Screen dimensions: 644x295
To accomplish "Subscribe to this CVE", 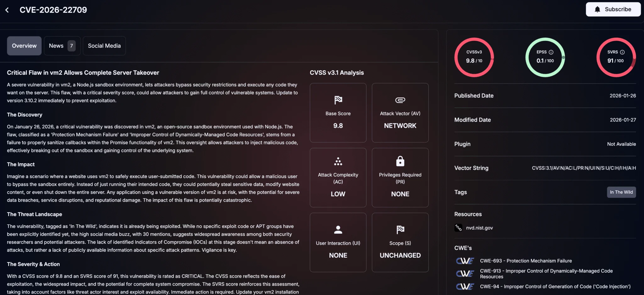I will tap(613, 9).
